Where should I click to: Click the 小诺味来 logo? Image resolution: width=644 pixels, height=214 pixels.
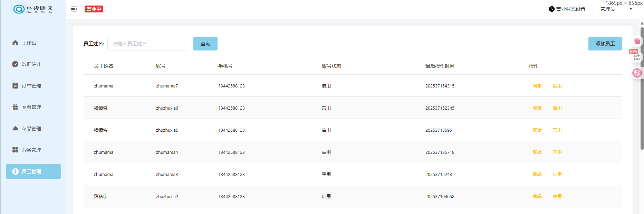click(x=33, y=9)
